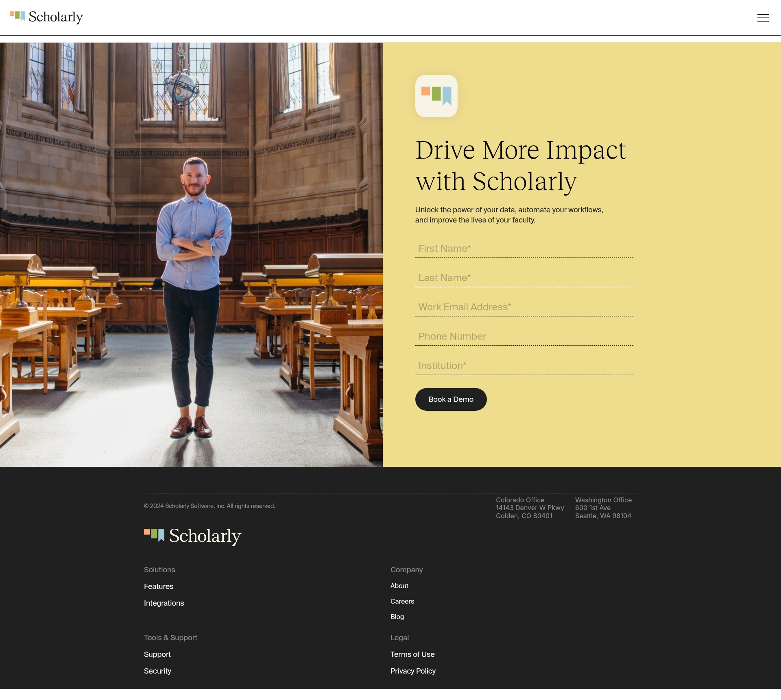The height and width of the screenshot is (700, 781).
Task: Click the 'Tools & Support' footer heading
Action: click(170, 638)
